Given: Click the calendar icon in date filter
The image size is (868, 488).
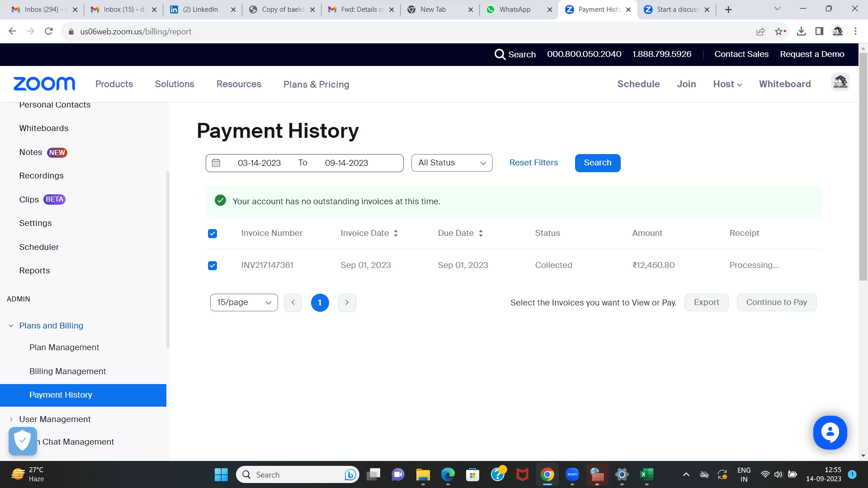Looking at the screenshot, I should (216, 163).
